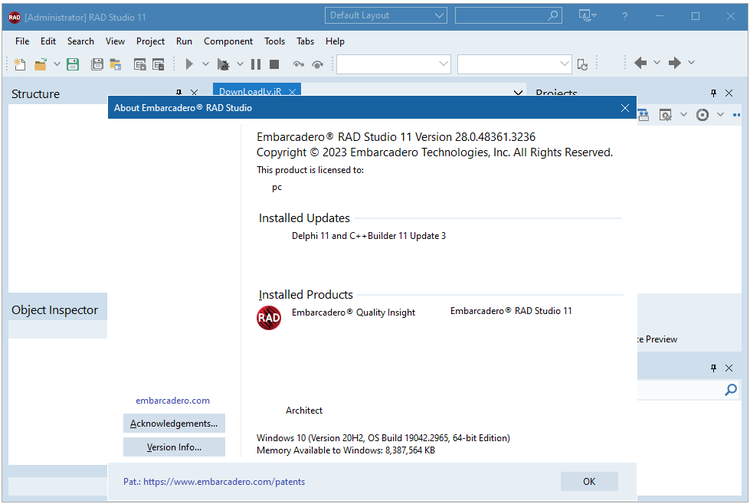This screenshot has height=504, width=750.
Task: Click the Pause program icon
Action: click(256, 64)
